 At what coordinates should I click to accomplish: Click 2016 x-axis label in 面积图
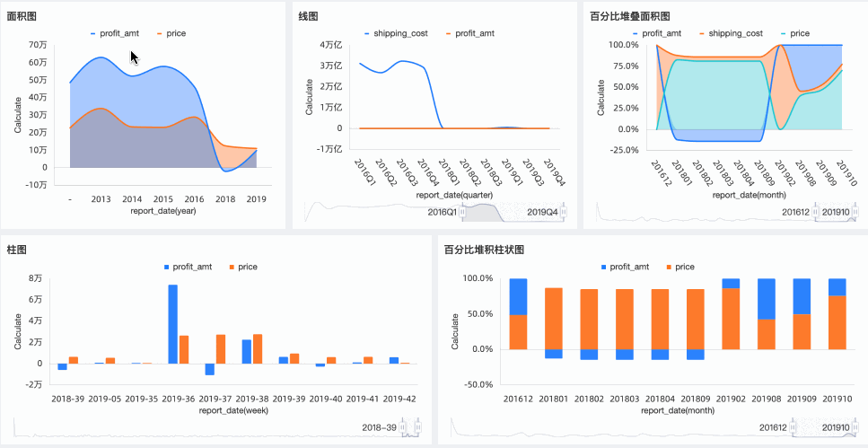coord(194,199)
